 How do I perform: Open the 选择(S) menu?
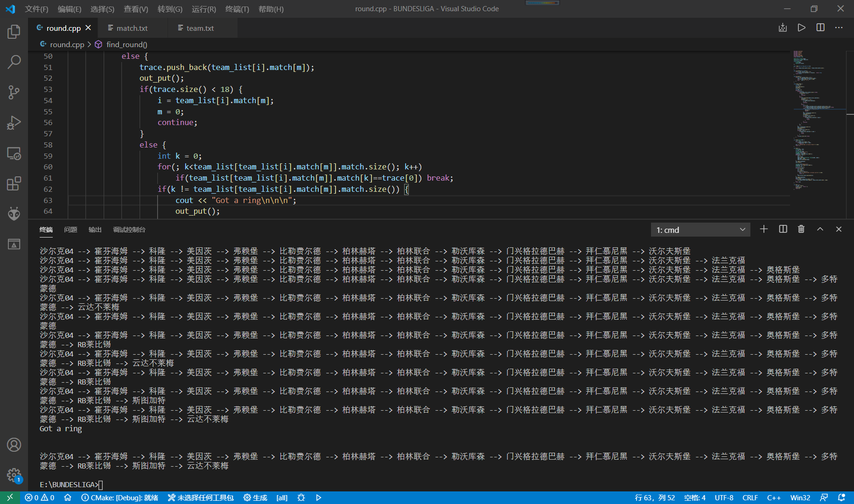(102, 9)
